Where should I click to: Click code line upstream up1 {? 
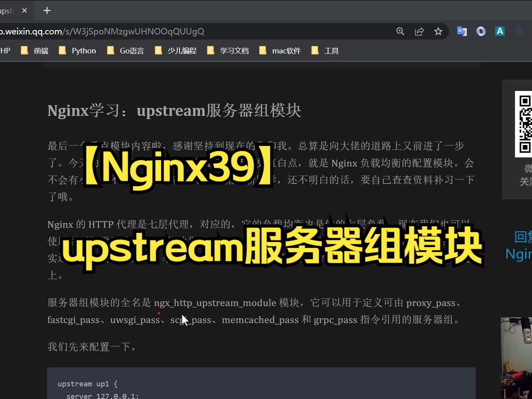tap(88, 384)
